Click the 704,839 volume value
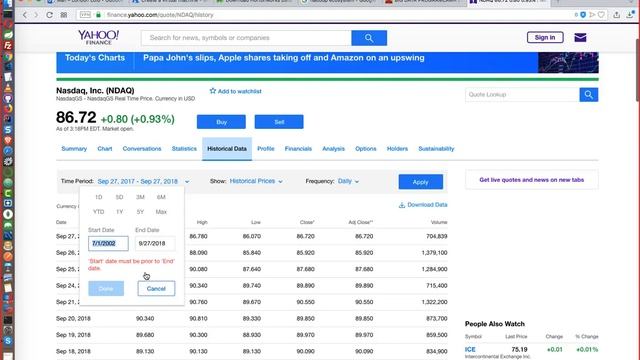Image resolution: width=640 pixels, height=360 pixels. coord(437,236)
